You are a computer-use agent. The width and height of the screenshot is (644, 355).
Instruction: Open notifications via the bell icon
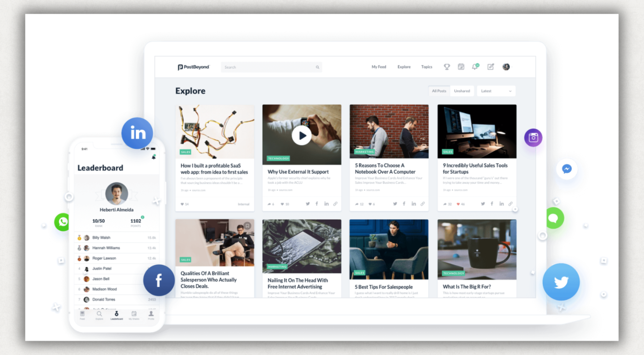pyautogui.click(x=475, y=67)
